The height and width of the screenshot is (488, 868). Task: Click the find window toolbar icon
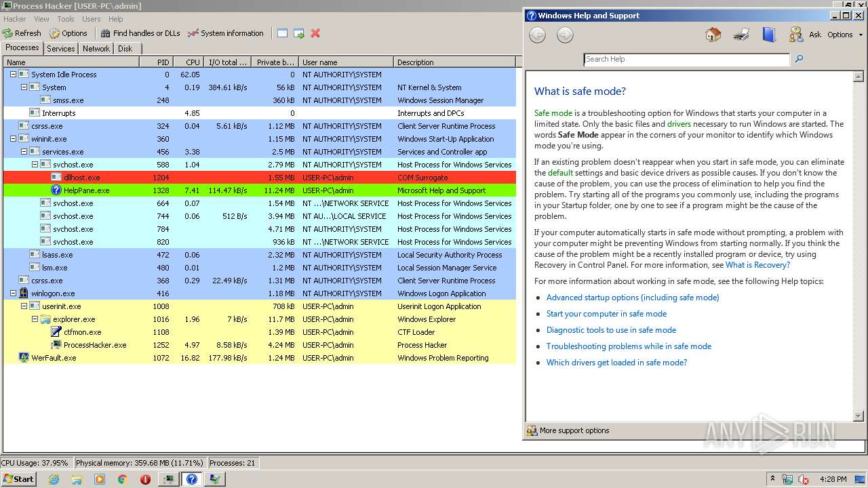click(282, 33)
